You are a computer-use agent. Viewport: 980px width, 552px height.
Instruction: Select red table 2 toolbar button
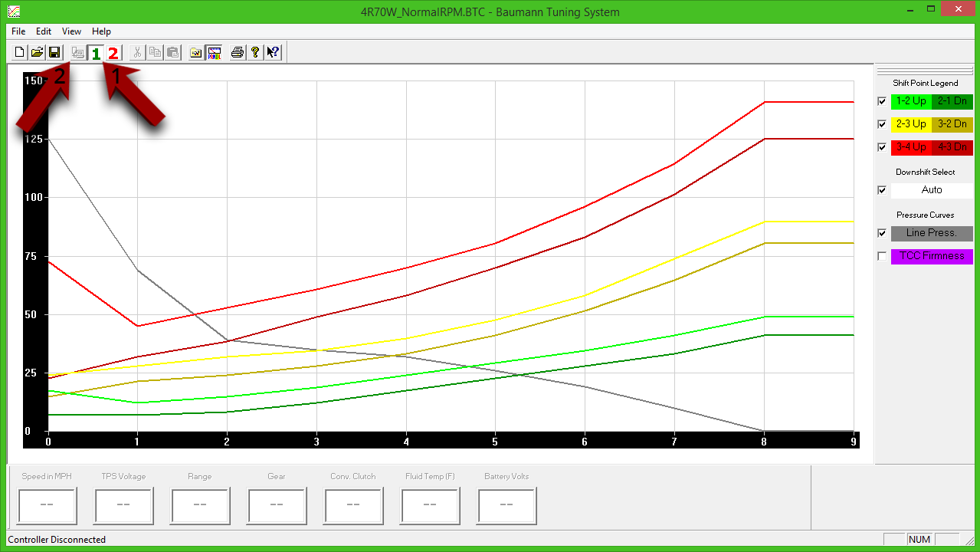click(113, 53)
